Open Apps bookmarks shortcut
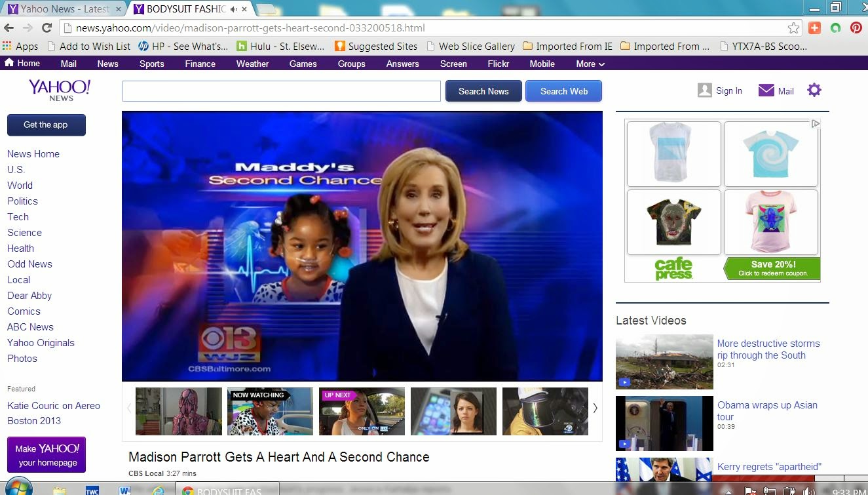 [x=20, y=46]
